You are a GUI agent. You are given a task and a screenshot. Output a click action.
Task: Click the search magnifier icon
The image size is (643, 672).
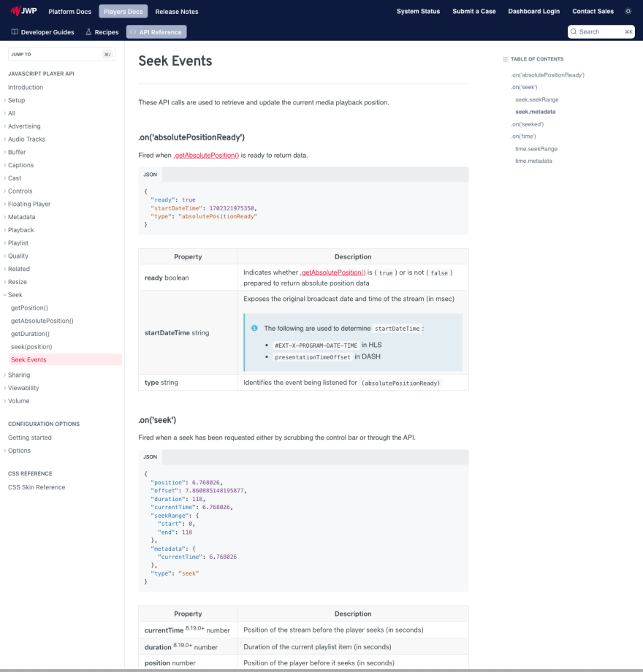(574, 32)
